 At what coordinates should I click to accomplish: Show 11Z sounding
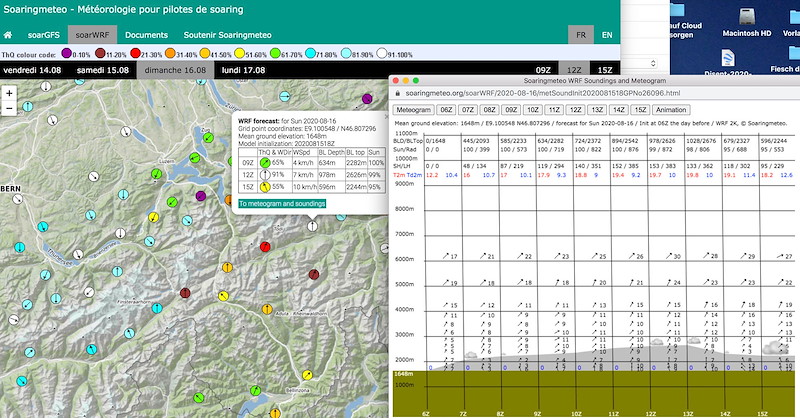pos(554,110)
